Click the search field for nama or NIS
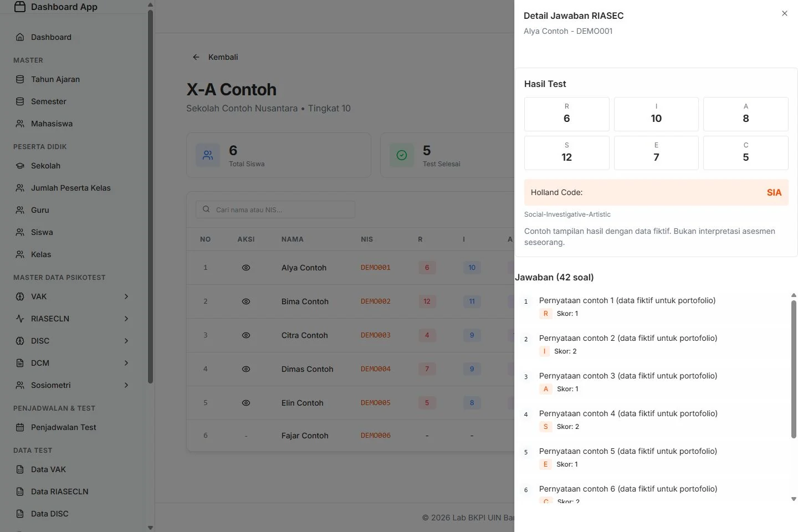The height and width of the screenshot is (532, 798). [275, 209]
